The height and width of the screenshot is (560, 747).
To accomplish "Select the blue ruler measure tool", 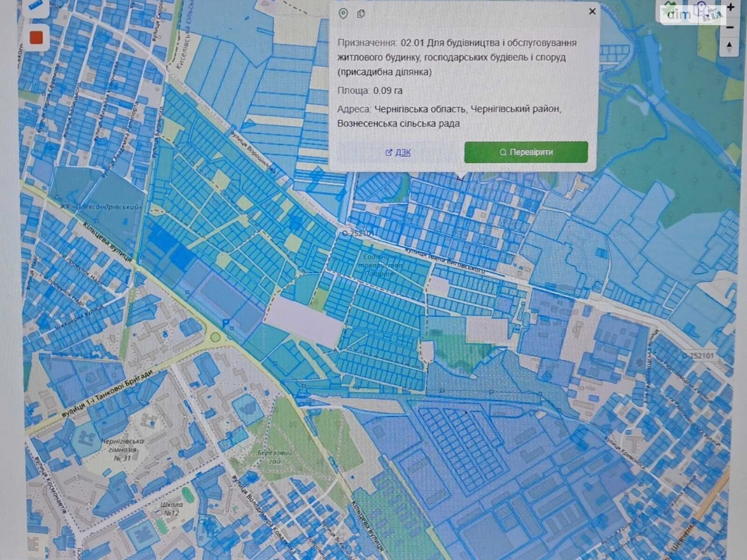I will [36, 7].
